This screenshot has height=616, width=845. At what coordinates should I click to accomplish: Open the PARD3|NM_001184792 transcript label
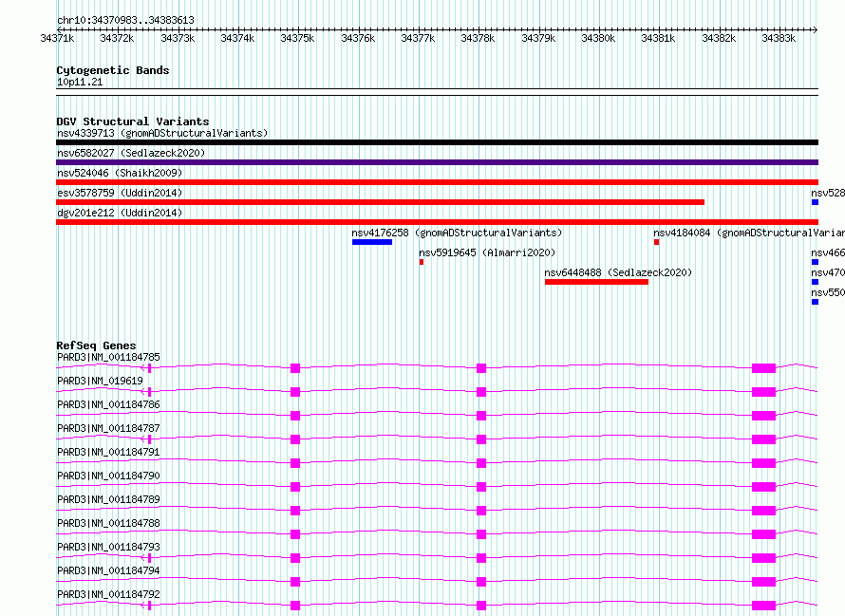point(108,594)
